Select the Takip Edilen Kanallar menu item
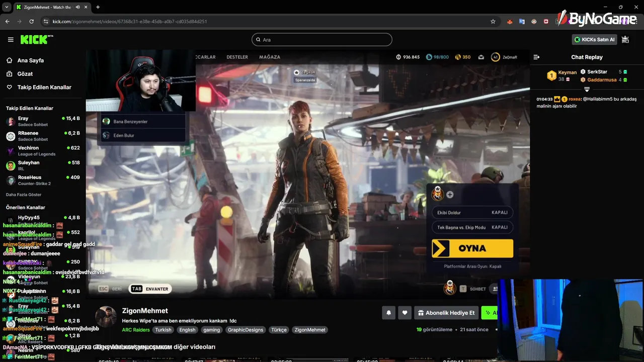The image size is (644, 362). click(42, 87)
